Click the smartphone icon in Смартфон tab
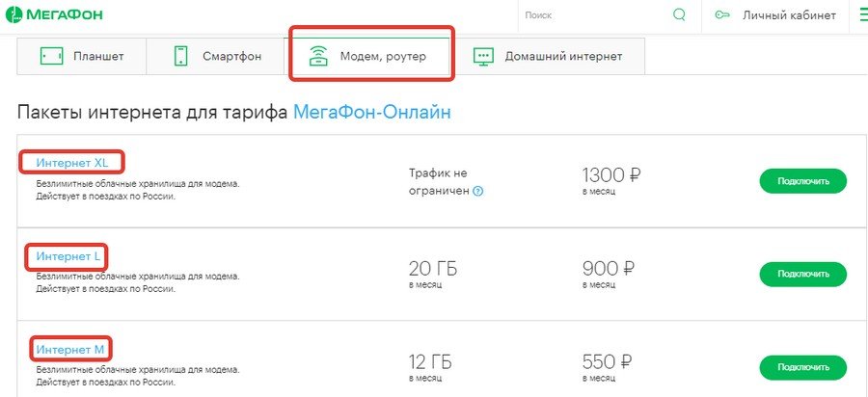868x397 pixels. pos(180,56)
